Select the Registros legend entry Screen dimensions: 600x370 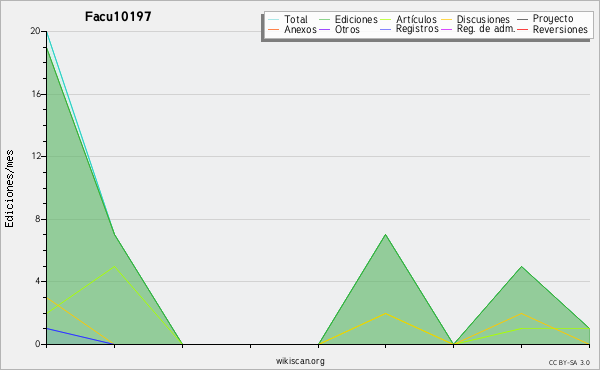click(x=417, y=29)
